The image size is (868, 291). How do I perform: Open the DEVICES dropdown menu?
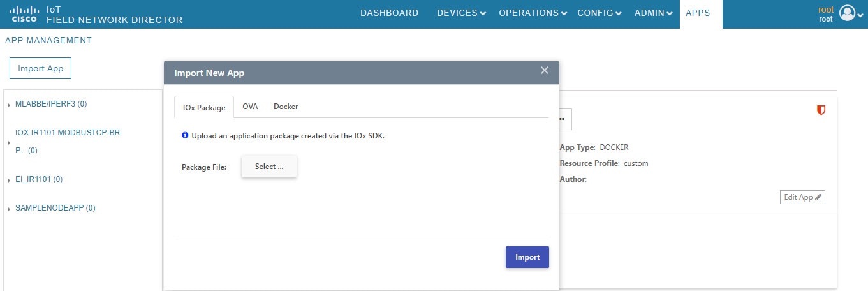(x=461, y=13)
